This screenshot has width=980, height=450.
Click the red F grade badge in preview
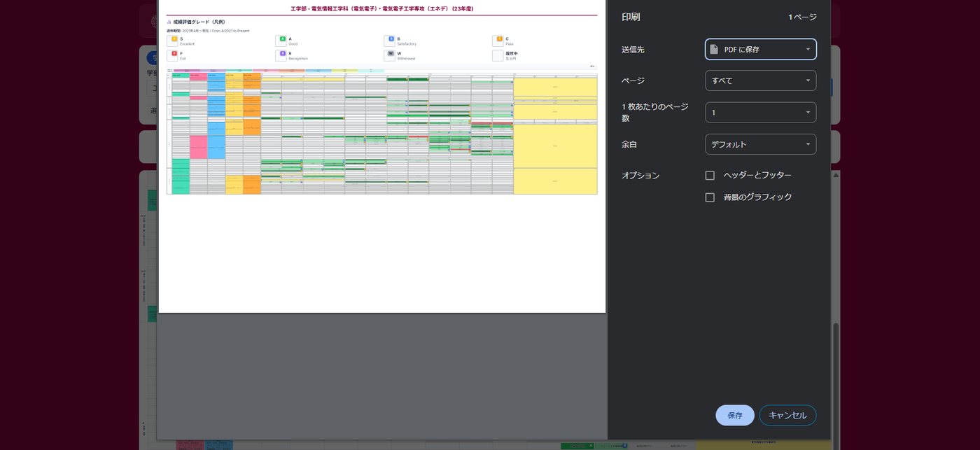pyautogui.click(x=174, y=53)
